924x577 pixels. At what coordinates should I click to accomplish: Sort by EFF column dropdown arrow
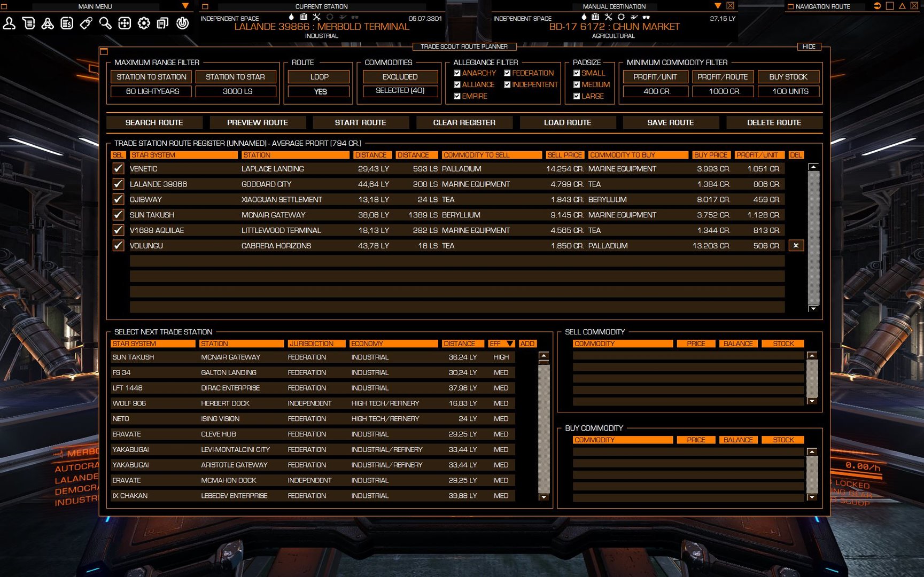pyautogui.click(x=510, y=344)
